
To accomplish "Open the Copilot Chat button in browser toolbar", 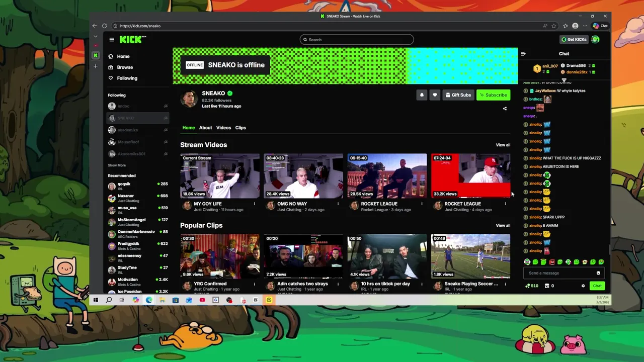I will 600,26.
